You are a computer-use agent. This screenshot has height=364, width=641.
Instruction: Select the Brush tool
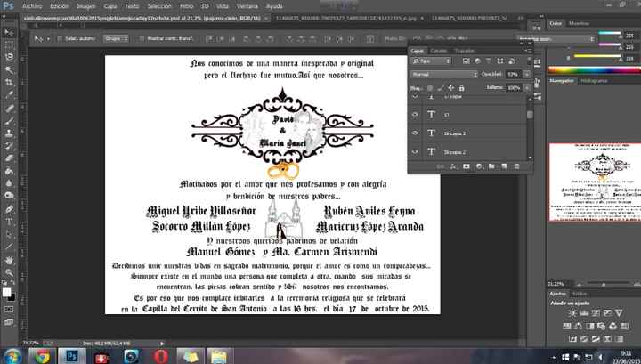tap(9, 120)
